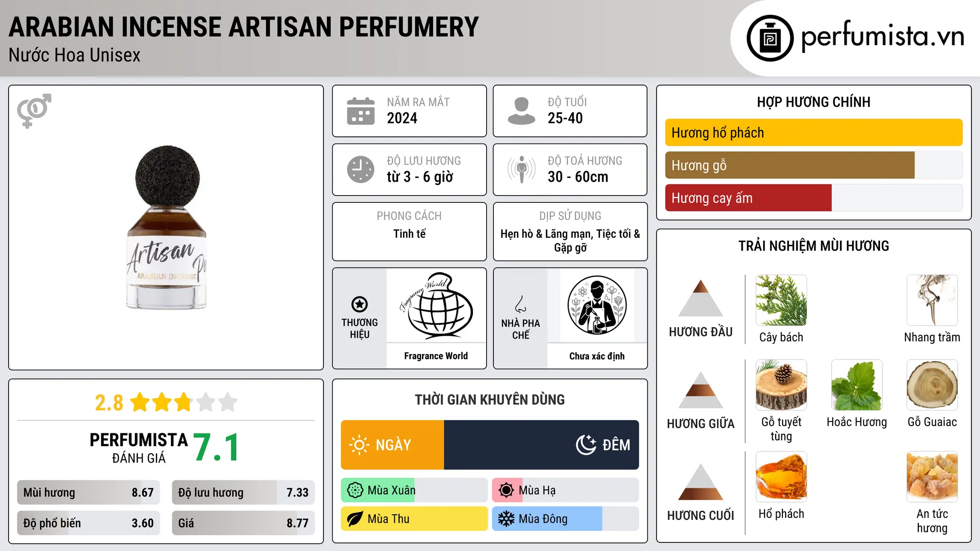The width and height of the screenshot is (980, 551).
Task: Click the Hợp Hương Chính heading
Action: click(813, 102)
